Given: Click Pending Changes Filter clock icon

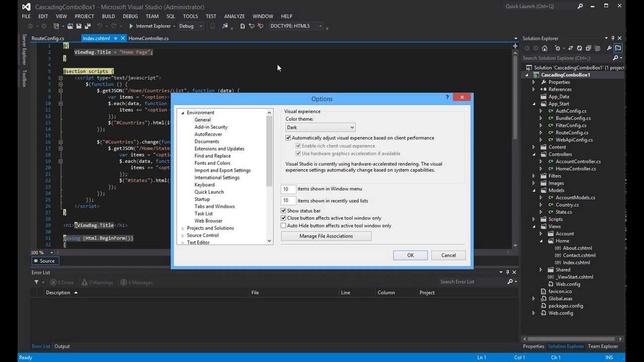Looking at the screenshot, I should point(557,48).
